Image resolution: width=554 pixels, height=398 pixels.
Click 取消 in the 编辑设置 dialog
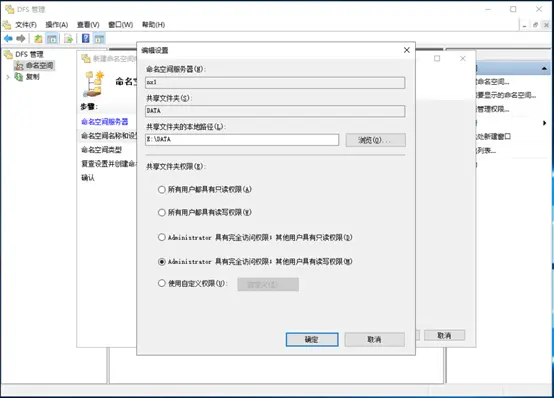point(375,340)
